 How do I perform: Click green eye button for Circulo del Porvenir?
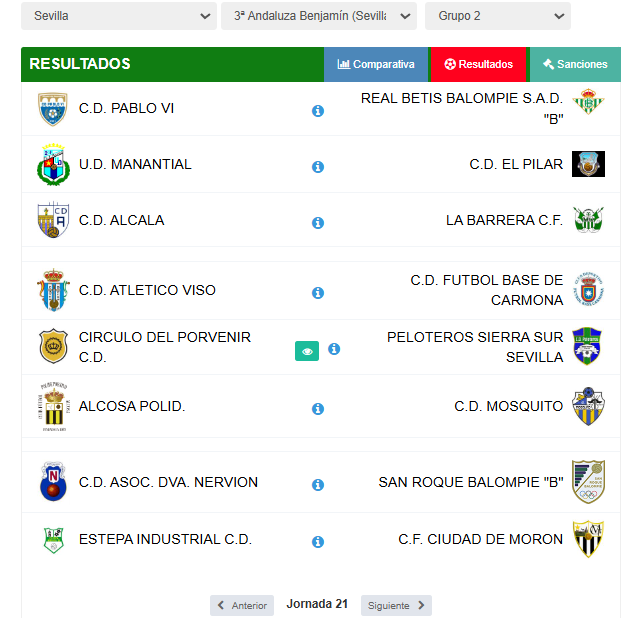point(307,351)
